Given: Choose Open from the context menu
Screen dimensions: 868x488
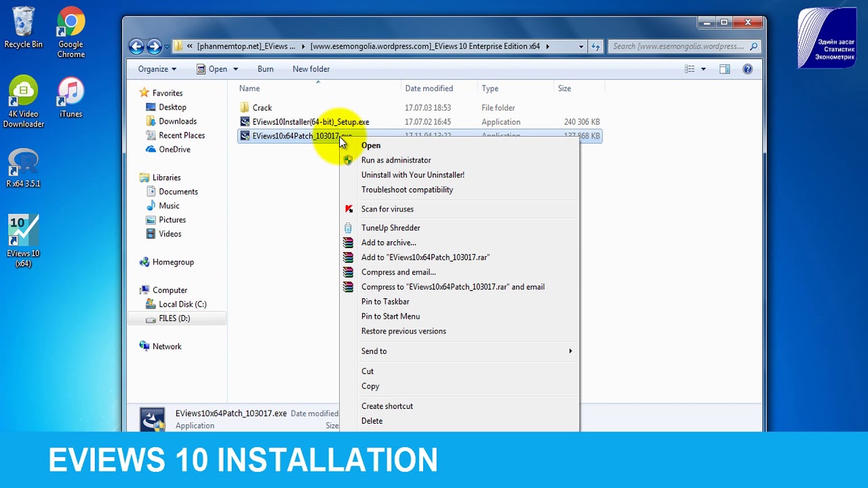Looking at the screenshot, I should coord(371,145).
